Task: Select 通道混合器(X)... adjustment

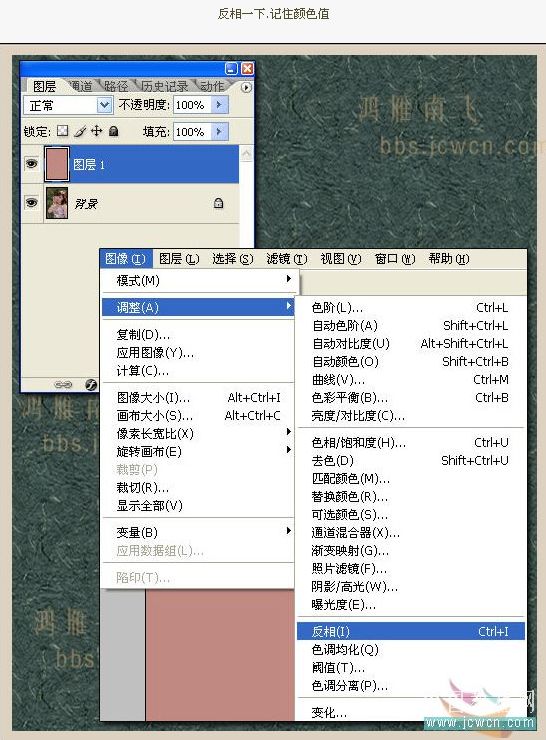Action: (x=411, y=533)
